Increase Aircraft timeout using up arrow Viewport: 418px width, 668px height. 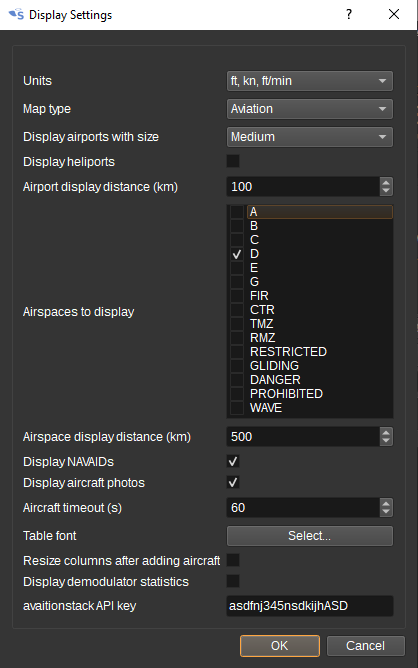pos(386,504)
